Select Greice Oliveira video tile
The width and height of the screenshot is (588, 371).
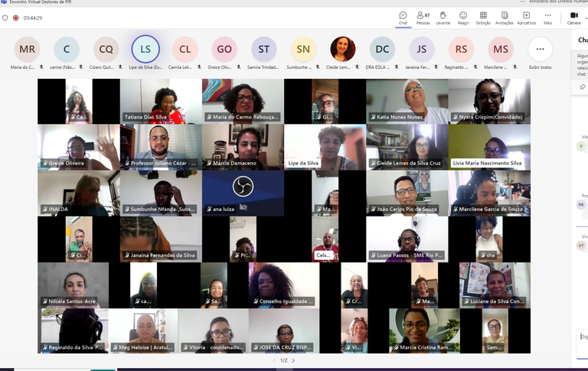click(79, 148)
